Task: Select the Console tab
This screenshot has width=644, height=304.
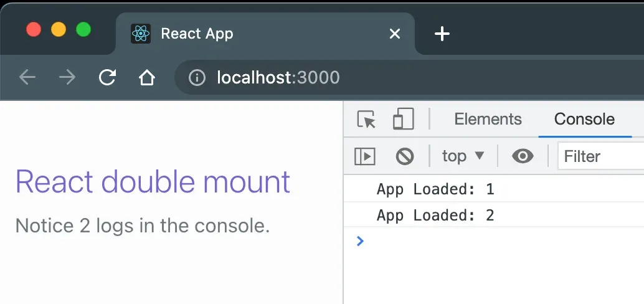Action: (584, 119)
